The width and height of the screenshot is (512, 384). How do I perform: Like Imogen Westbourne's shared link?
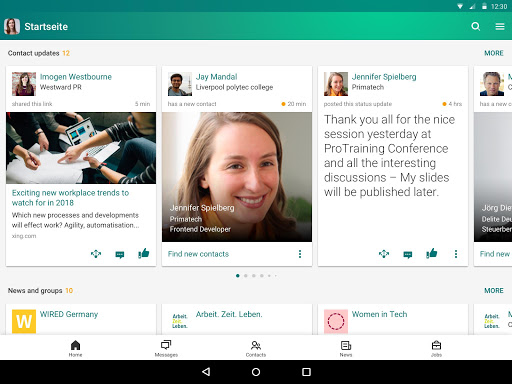(x=144, y=253)
